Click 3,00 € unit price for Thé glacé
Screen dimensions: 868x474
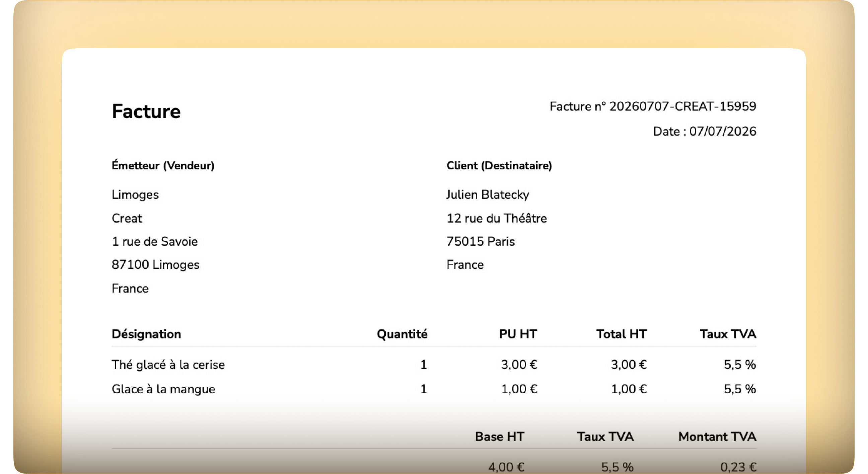pyautogui.click(x=519, y=365)
